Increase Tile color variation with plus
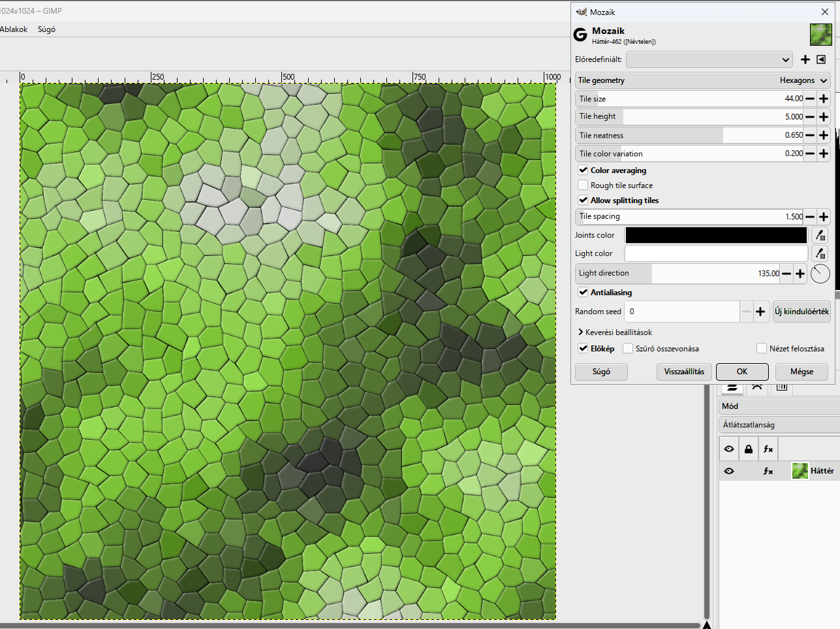Viewport: 840px width, 629px height. [824, 153]
